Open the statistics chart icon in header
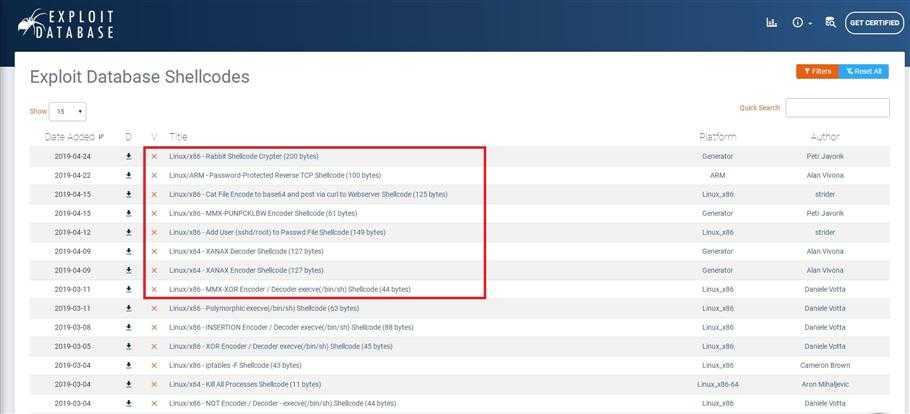The width and height of the screenshot is (910, 414). pos(771,23)
